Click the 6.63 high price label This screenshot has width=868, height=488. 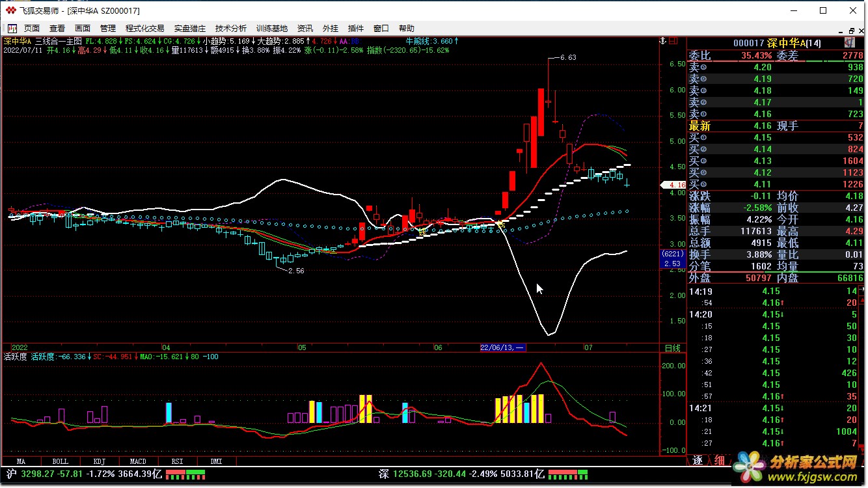point(568,57)
